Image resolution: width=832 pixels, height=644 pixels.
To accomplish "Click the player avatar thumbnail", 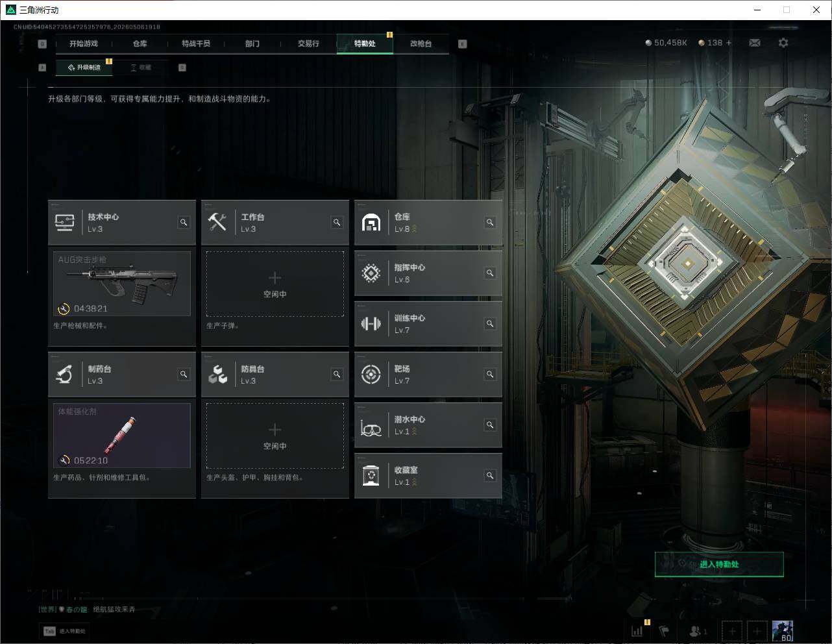I will click(x=783, y=631).
